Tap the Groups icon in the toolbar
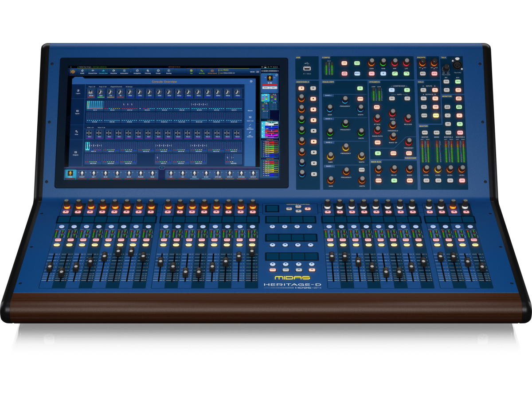 coord(158,71)
